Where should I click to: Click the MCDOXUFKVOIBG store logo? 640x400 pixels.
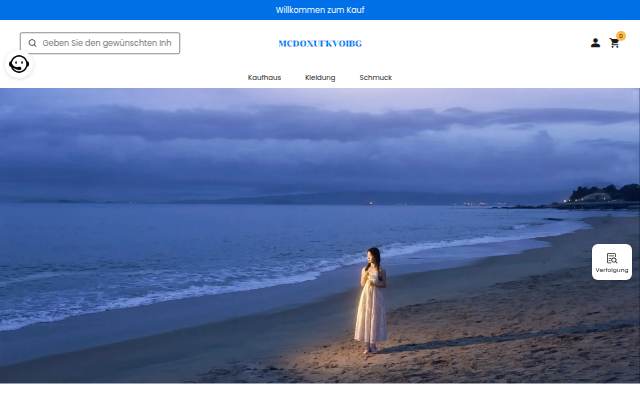click(320, 44)
